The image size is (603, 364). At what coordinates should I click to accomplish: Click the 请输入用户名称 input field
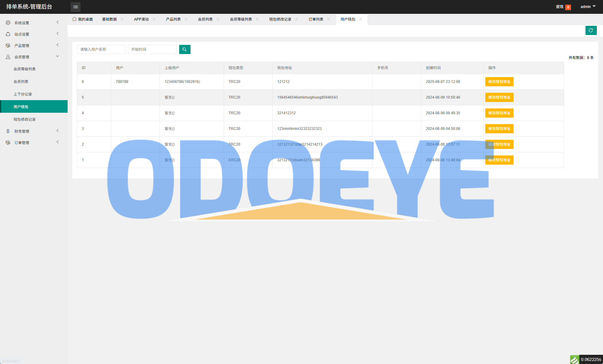(101, 49)
